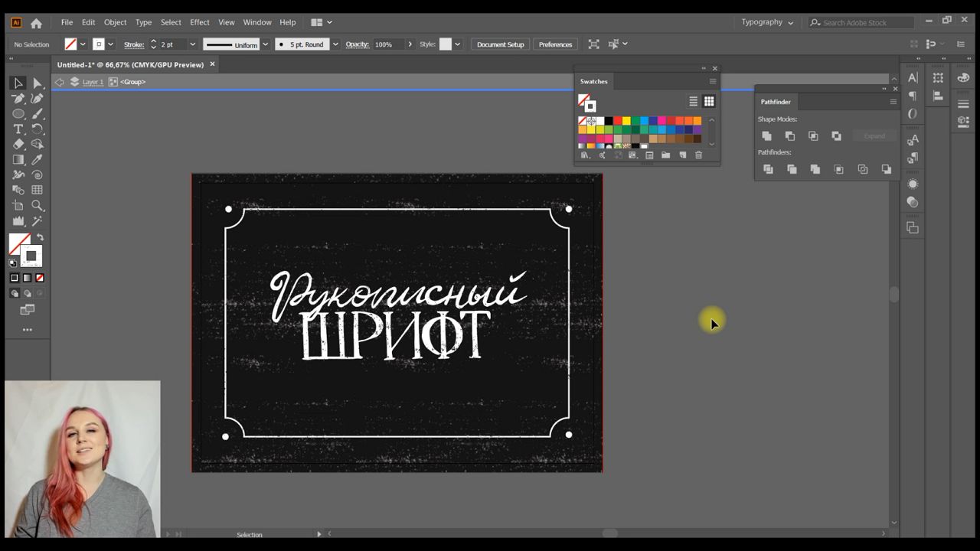Screen dimensions: 980x551
Task: Delete swatch using trash icon
Action: click(698, 155)
